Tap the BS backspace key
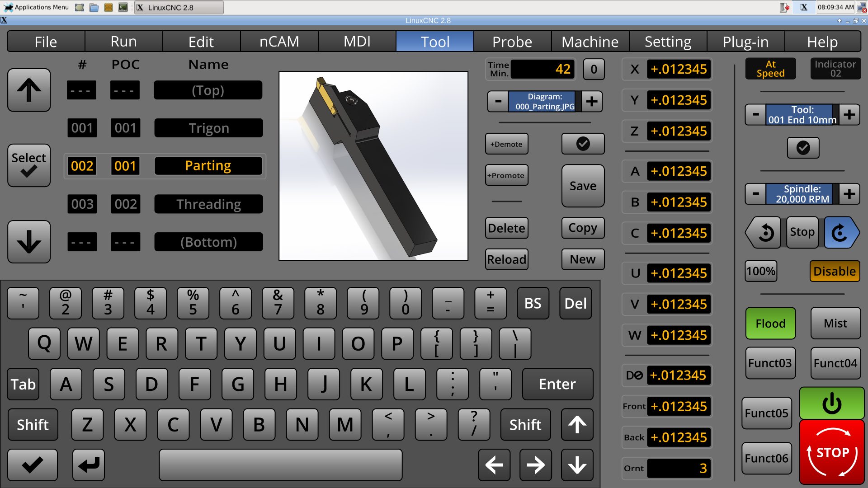 click(533, 303)
